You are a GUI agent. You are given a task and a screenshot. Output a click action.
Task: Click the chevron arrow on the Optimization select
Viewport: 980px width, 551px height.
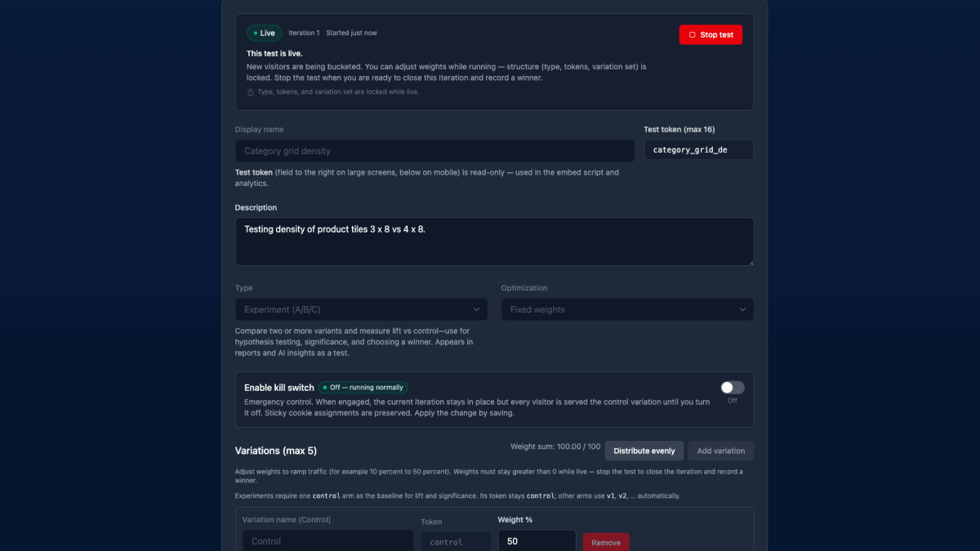[742, 309]
